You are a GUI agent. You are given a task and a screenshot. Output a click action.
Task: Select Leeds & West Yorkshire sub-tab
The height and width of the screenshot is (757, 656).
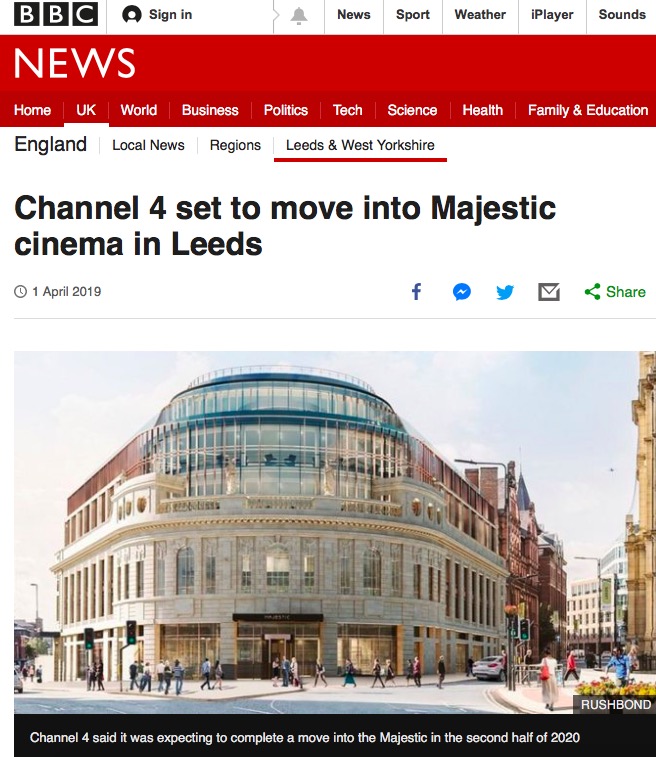coord(360,145)
